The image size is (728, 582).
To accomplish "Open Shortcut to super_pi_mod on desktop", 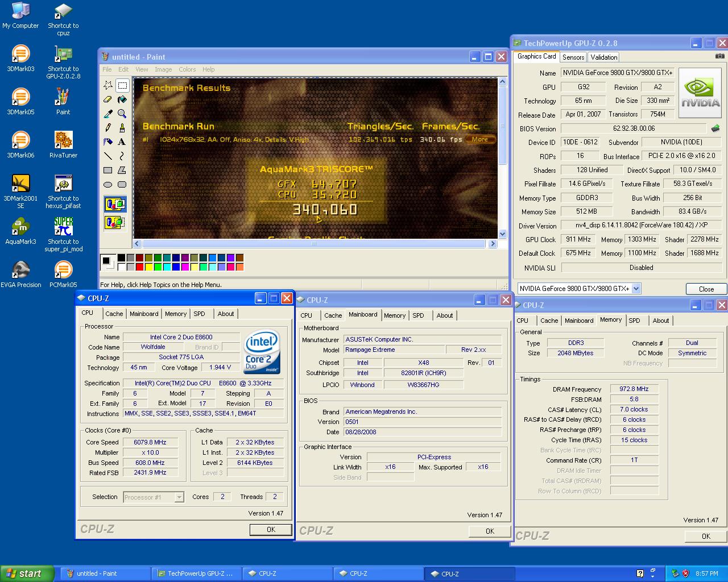I will pos(63,234).
